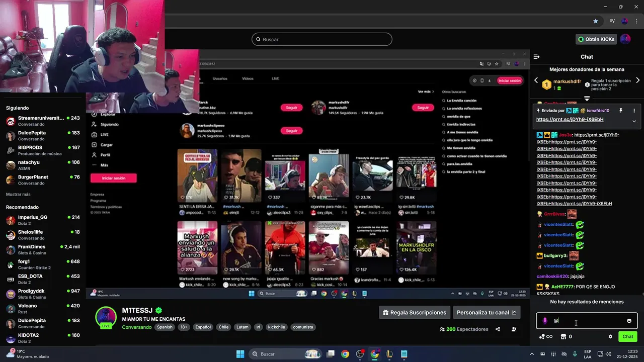The image size is (644, 362).
Task: Open browser media control icon
Action: [612, 21]
